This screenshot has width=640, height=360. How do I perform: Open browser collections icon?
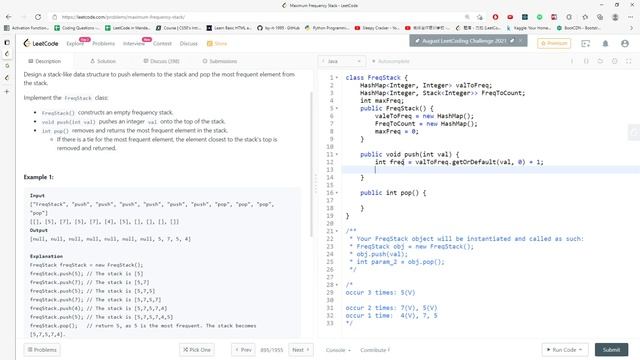point(600,17)
